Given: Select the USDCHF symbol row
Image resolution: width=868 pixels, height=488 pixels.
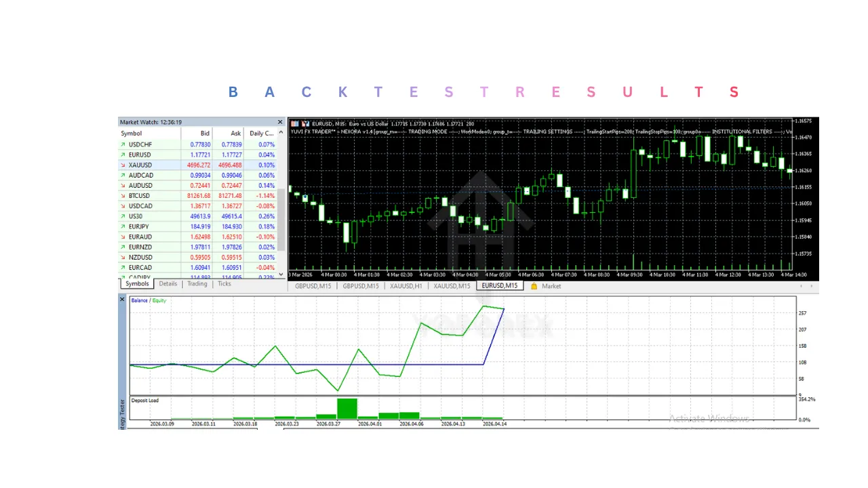Looking at the screenshot, I should coord(197,144).
